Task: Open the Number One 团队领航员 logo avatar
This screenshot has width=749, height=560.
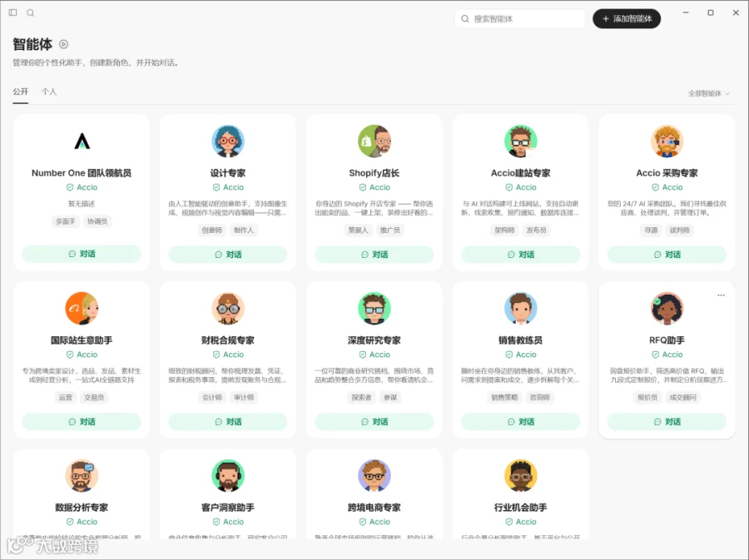Action: point(82,141)
